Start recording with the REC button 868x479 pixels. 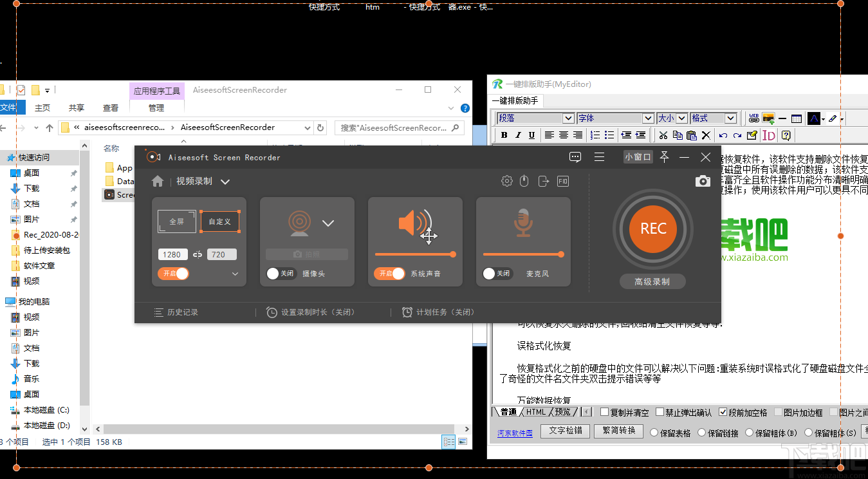653,229
